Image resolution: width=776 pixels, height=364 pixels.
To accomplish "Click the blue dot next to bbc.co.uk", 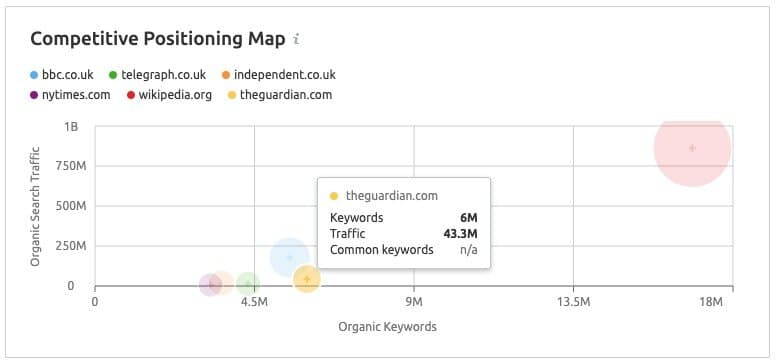I will [34, 75].
